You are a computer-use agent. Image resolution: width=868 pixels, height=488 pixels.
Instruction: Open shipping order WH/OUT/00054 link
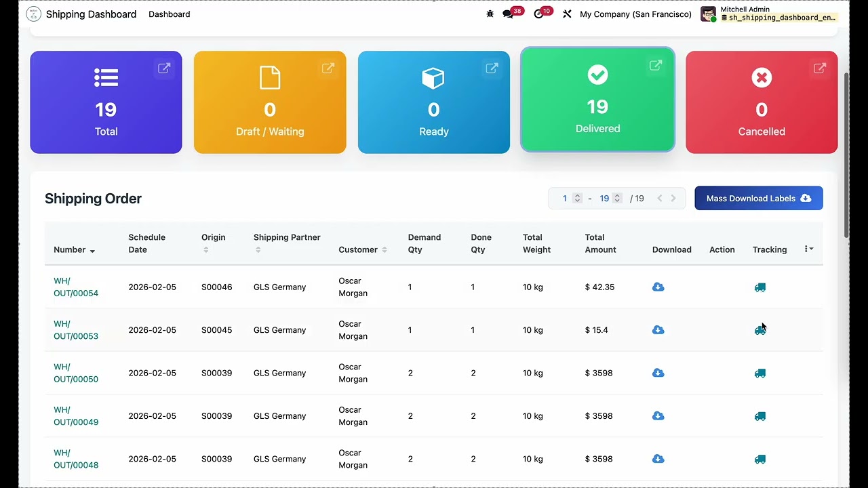click(x=76, y=287)
